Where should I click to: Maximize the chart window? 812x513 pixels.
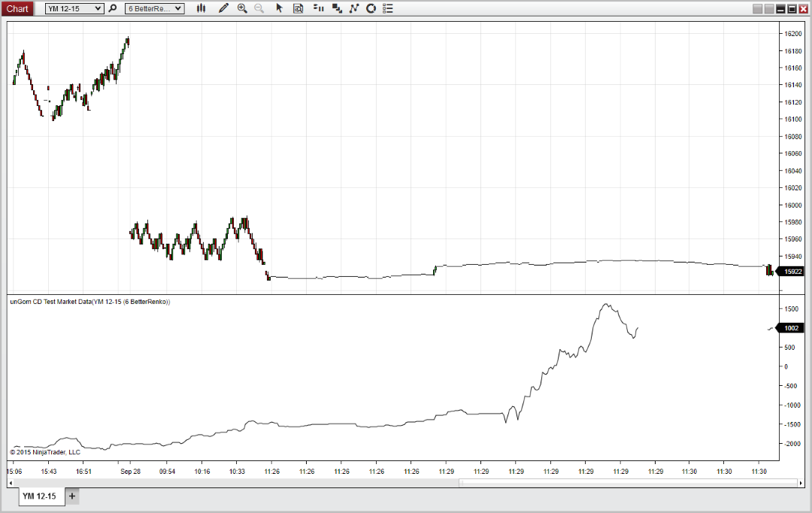[792, 9]
